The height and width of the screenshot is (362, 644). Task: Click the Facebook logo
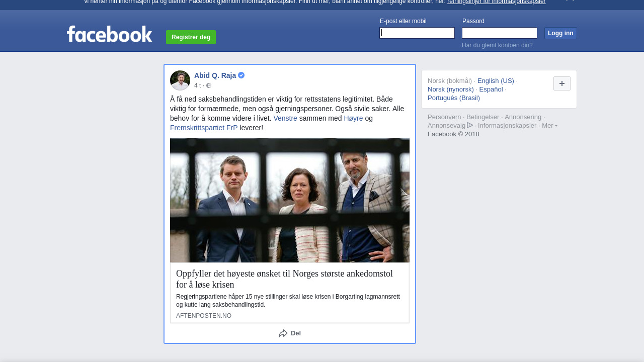pyautogui.click(x=109, y=34)
